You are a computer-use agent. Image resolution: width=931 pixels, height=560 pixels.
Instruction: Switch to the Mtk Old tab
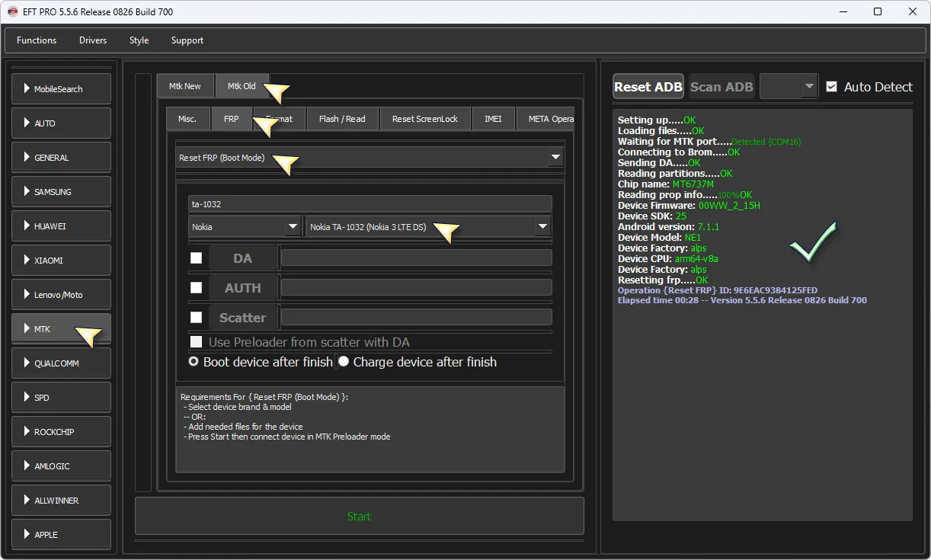[242, 86]
